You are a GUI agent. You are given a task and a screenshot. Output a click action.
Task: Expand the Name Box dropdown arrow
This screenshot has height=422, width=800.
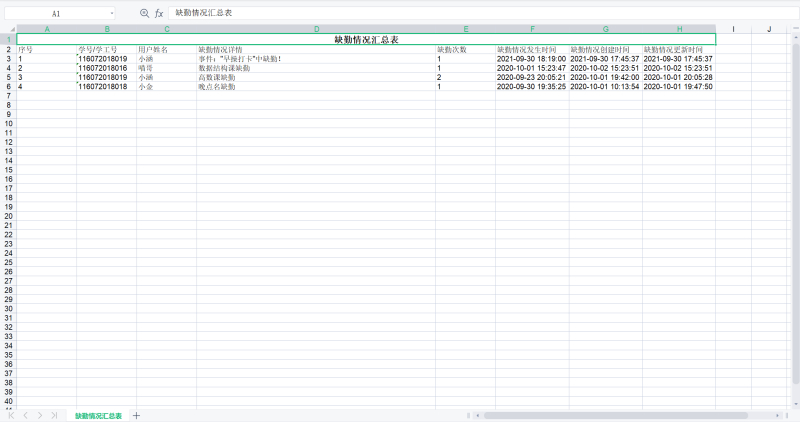coord(112,14)
